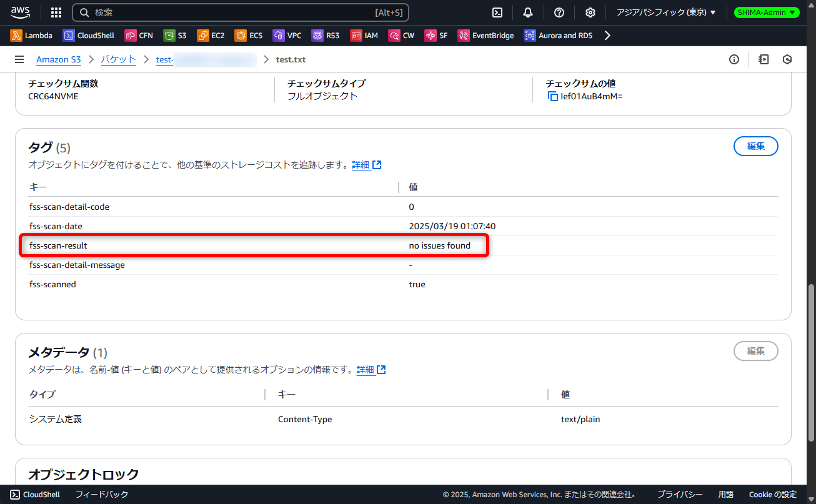Image resolution: width=816 pixels, height=504 pixels.
Task: Select the Content-Type metadata key
Action: point(305,419)
